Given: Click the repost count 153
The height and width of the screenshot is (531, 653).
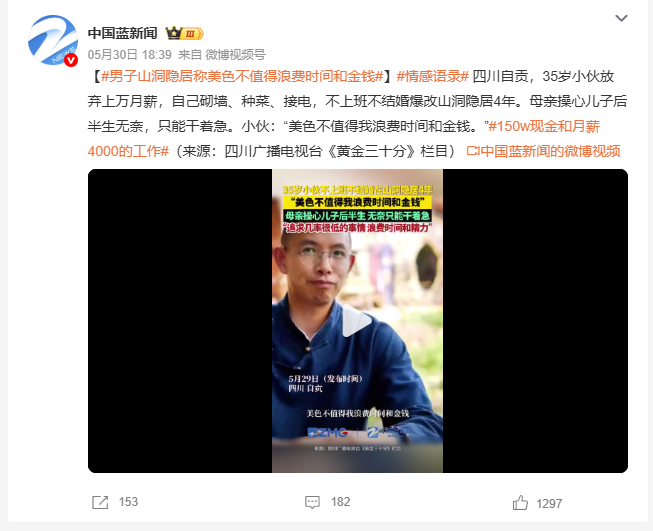Looking at the screenshot, I should 128,502.
